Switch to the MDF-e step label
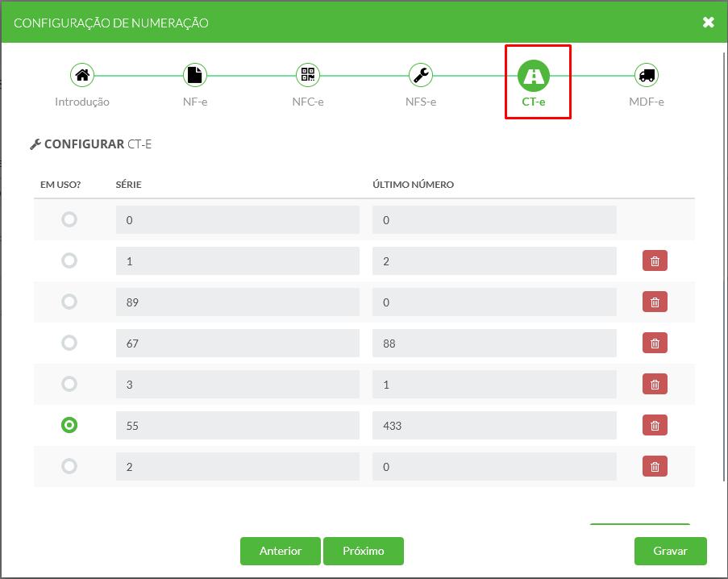Viewport: 728px width, 579px height. pos(647,102)
